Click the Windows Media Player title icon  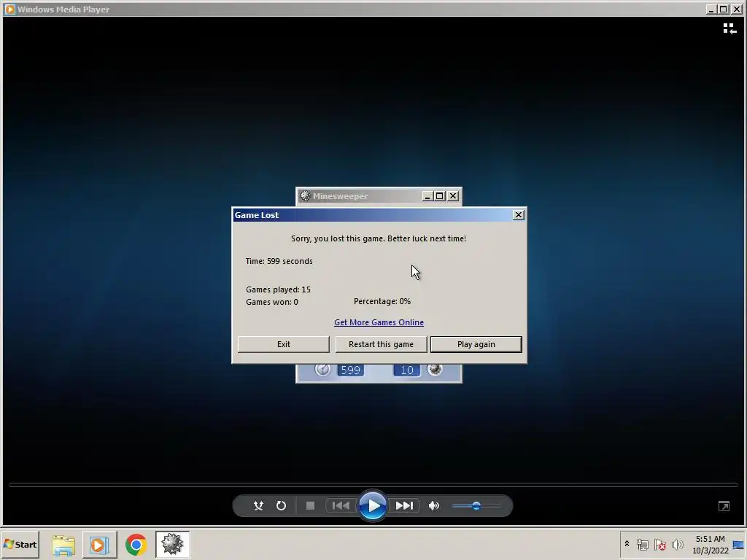point(9,9)
